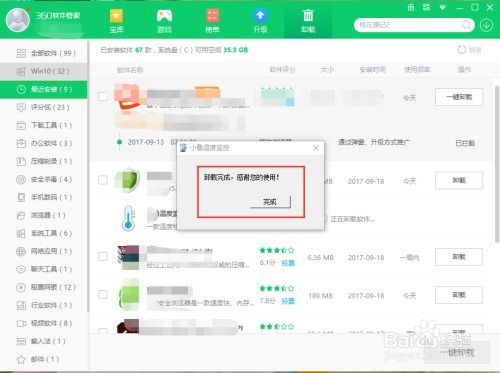The width and height of the screenshot is (500, 373).
Task: Switch to the 游戏 games tab
Action: [164, 21]
